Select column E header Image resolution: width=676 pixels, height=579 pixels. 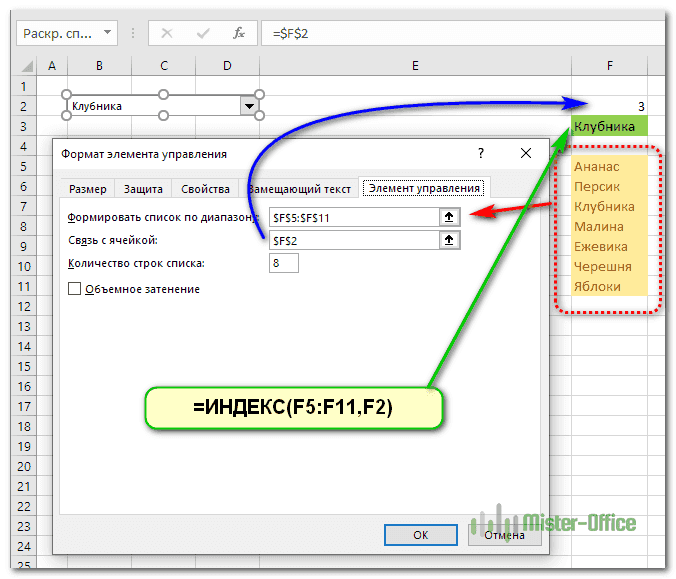tap(415, 66)
